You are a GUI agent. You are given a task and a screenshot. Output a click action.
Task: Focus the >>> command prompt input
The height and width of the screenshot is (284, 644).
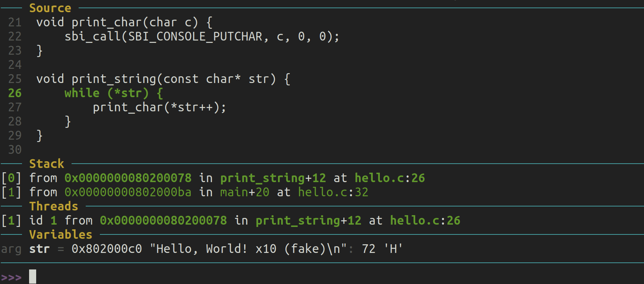coord(33,277)
